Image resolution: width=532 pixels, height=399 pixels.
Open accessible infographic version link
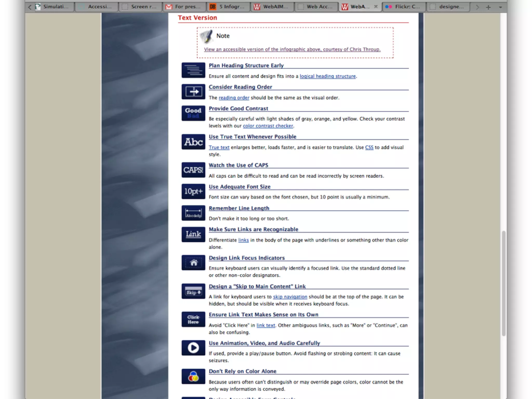click(292, 49)
